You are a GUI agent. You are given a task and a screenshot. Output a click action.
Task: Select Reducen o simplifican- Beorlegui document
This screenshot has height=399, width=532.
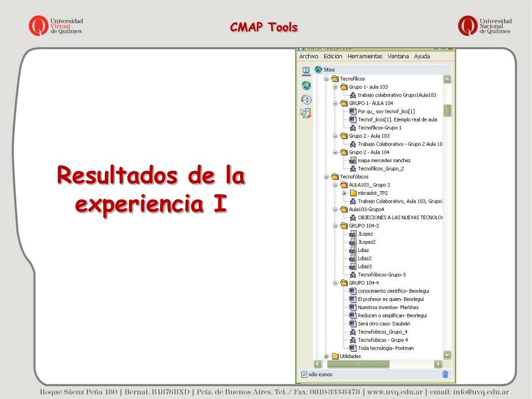coord(392,315)
